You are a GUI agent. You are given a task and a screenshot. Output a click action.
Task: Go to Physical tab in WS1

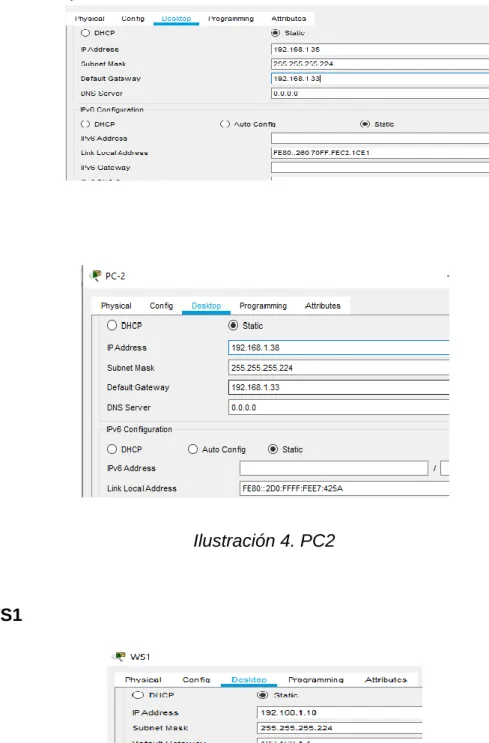click(143, 680)
